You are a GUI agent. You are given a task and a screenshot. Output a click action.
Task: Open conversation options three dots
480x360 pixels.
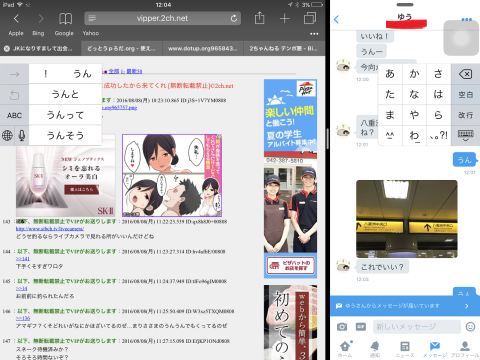click(x=467, y=19)
